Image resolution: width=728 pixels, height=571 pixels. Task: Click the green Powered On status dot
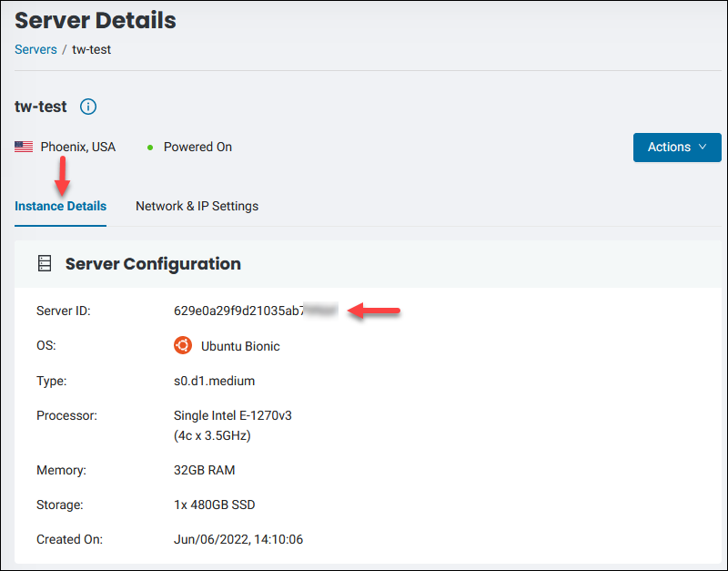(150, 148)
